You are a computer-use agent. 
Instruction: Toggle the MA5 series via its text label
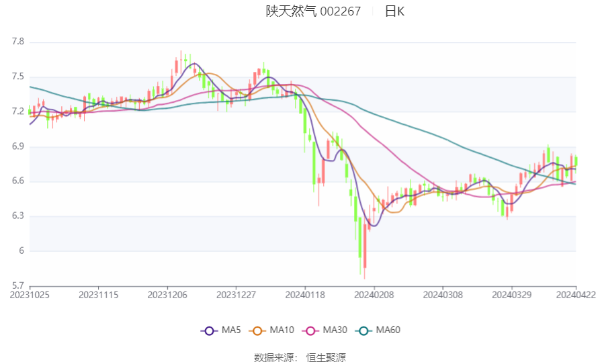click(231, 330)
